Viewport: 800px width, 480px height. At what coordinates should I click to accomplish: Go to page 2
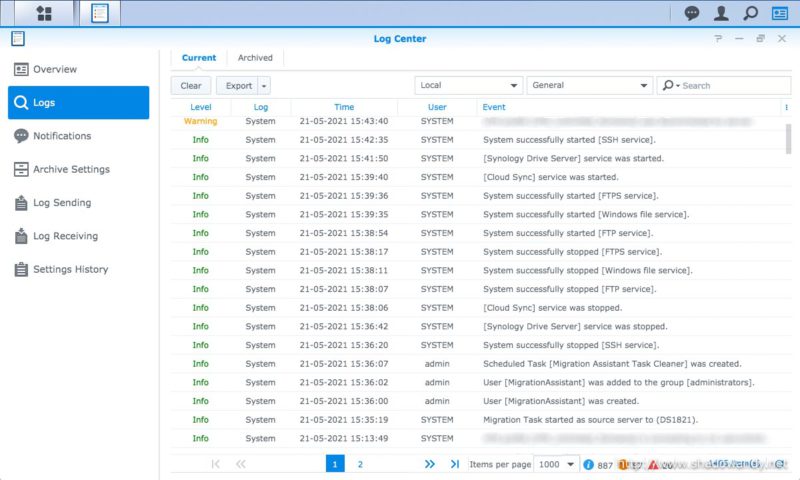click(360, 464)
